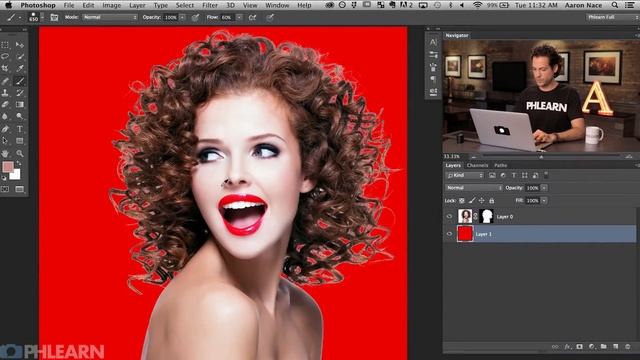
Task: Open the layer Fill dropdown arrow
Action: 544,200
